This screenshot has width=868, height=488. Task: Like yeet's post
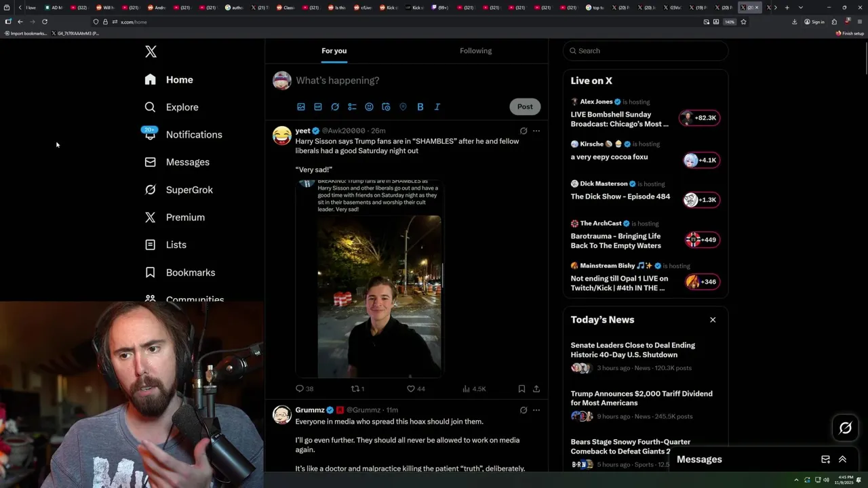click(416, 388)
